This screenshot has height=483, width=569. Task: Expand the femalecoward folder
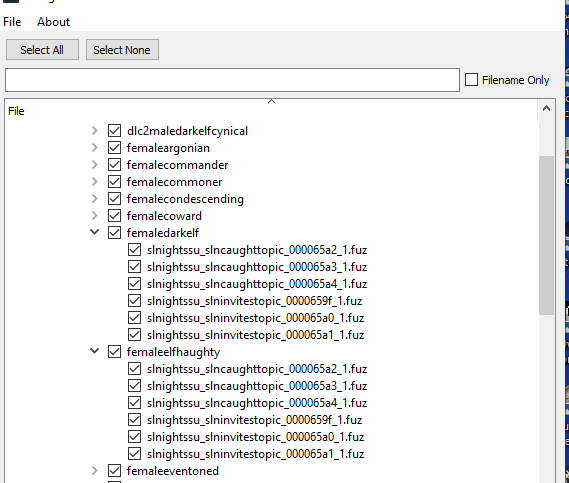pyautogui.click(x=95, y=216)
